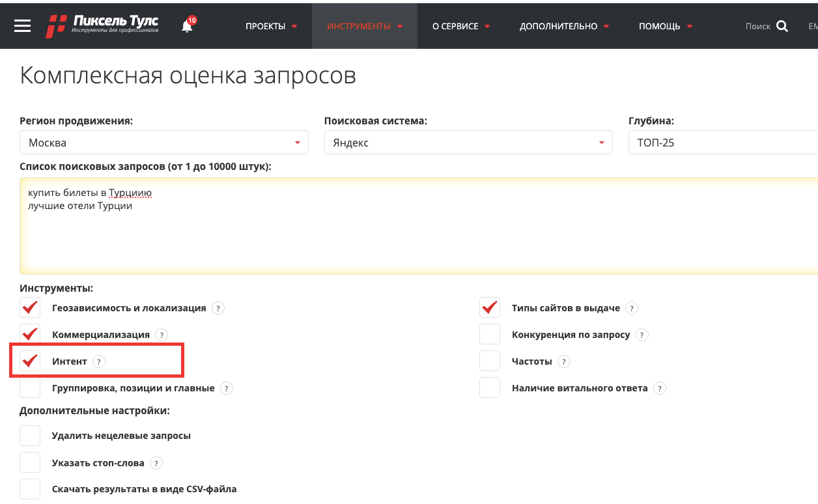Open the Регион продвижения dropdown showing Москва

(x=163, y=142)
